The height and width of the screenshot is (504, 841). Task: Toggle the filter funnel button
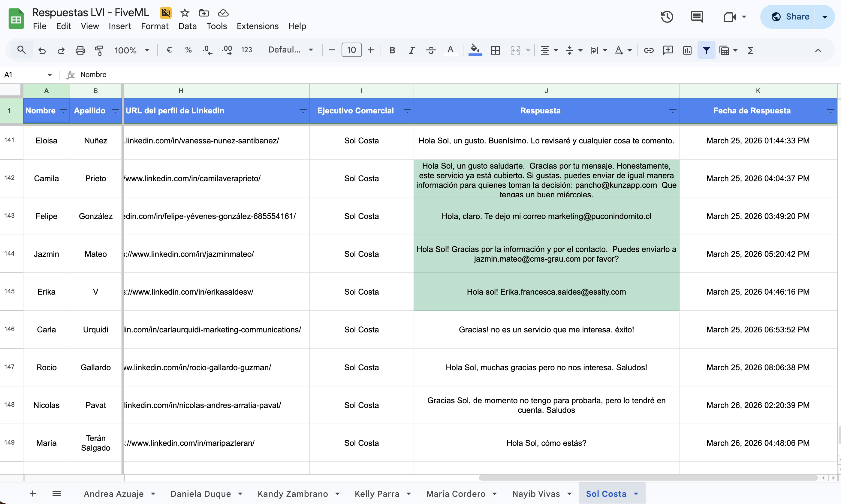coord(706,50)
